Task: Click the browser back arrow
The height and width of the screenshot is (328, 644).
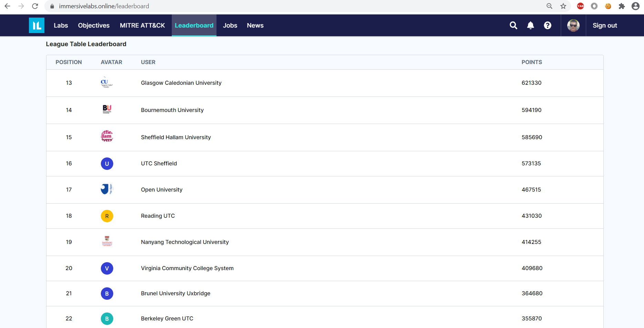Action: click(x=7, y=6)
